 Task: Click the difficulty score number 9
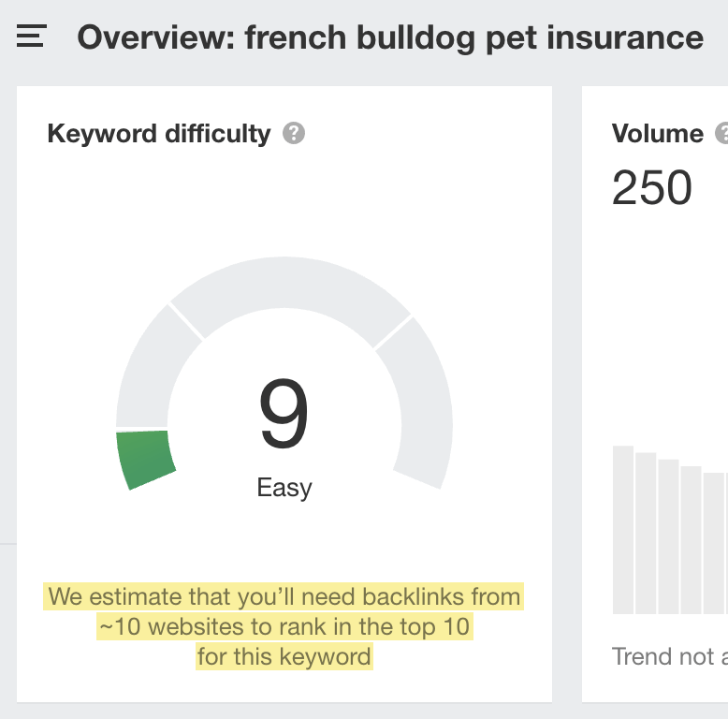click(284, 416)
